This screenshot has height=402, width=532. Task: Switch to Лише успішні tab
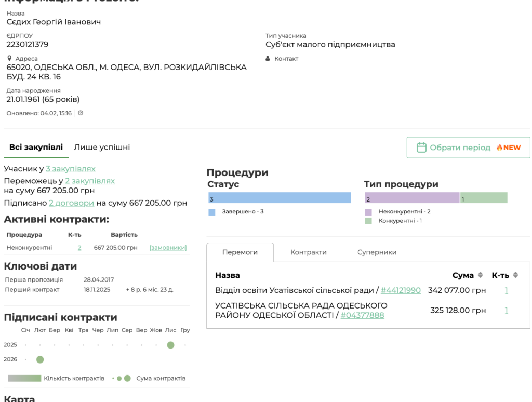102,148
